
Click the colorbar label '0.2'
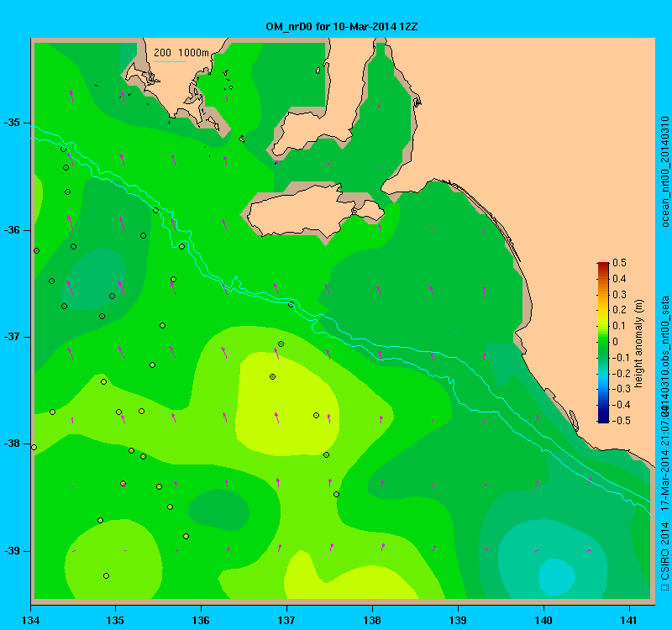(619, 310)
